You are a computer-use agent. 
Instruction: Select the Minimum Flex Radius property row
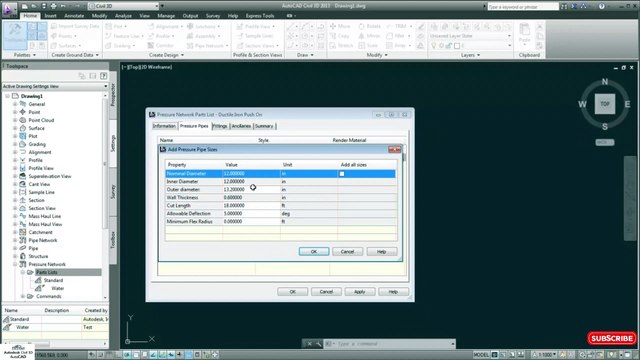click(280, 222)
